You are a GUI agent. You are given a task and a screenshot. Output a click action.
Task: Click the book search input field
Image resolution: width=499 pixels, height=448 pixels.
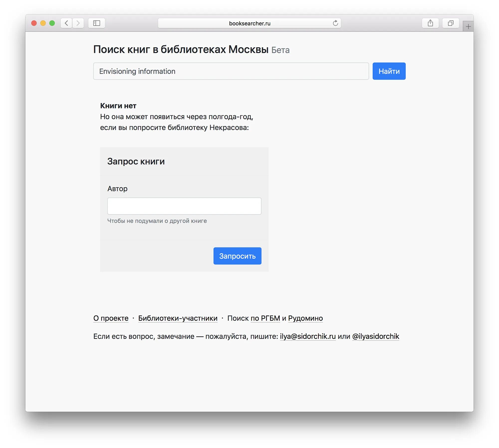click(231, 71)
